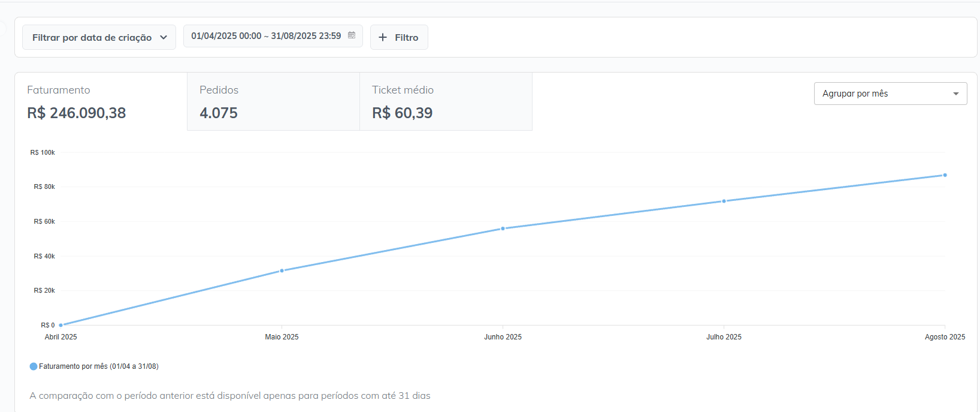Screen dimensions: 980x412
Task: Click the Agosto 2025 data point on chart
Action: [x=945, y=175]
